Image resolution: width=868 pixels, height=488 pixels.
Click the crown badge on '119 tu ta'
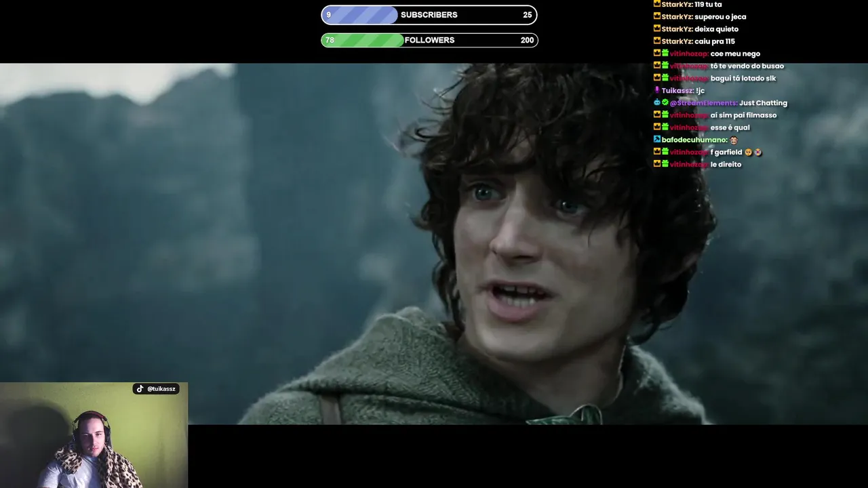tap(657, 4)
